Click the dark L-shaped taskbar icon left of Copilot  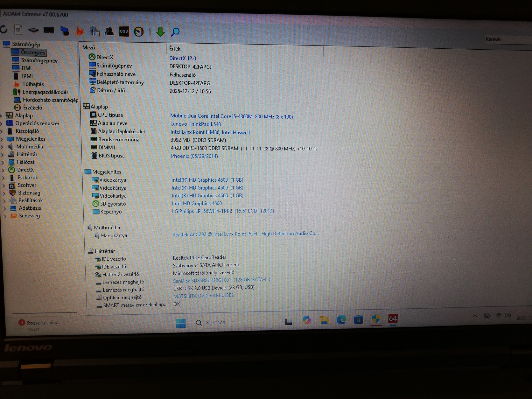288,322
